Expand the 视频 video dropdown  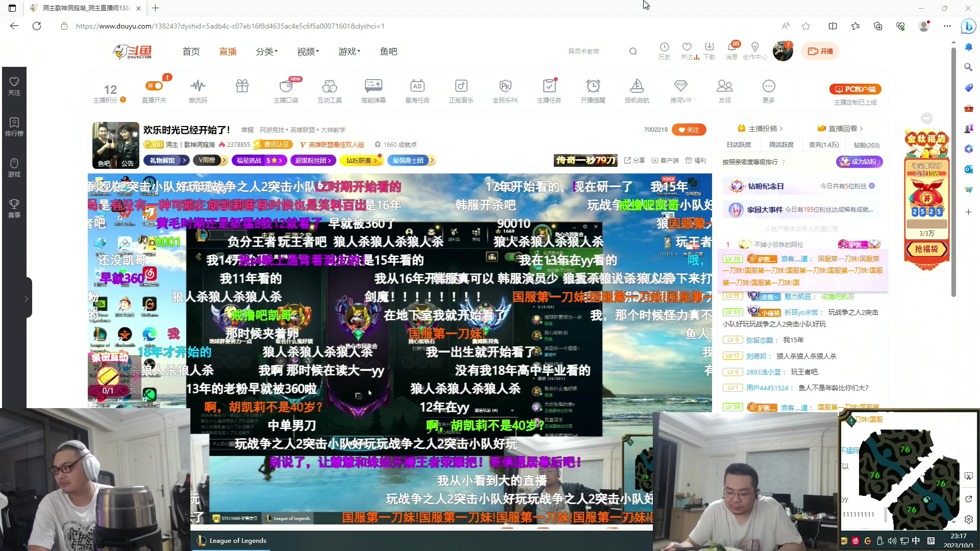tap(308, 52)
